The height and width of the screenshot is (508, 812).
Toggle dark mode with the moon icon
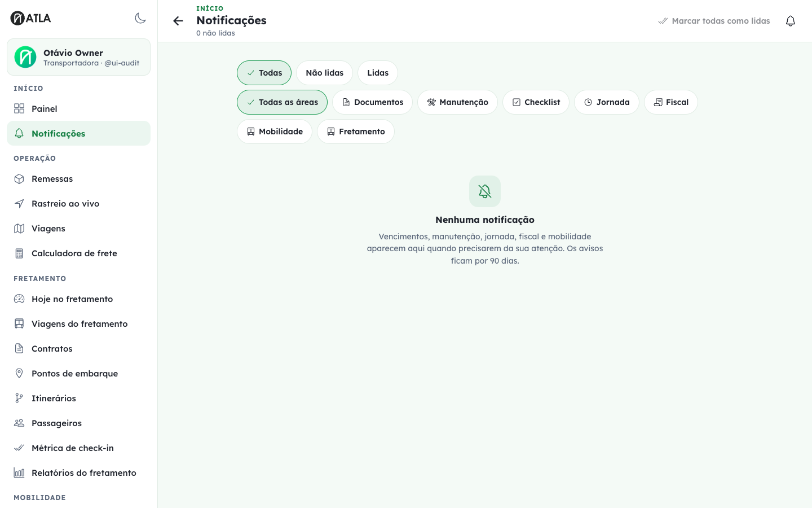click(x=140, y=18)
